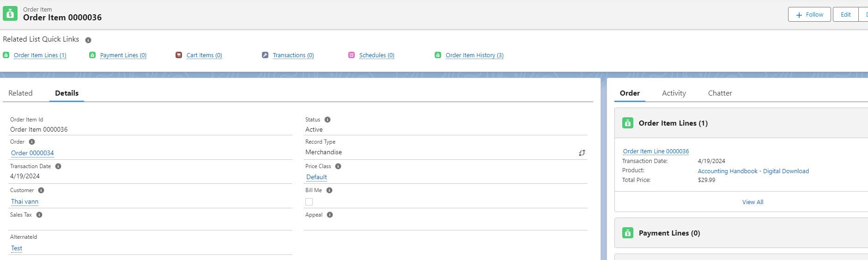Click the Order Item Lines panel icon

point(628,123)
